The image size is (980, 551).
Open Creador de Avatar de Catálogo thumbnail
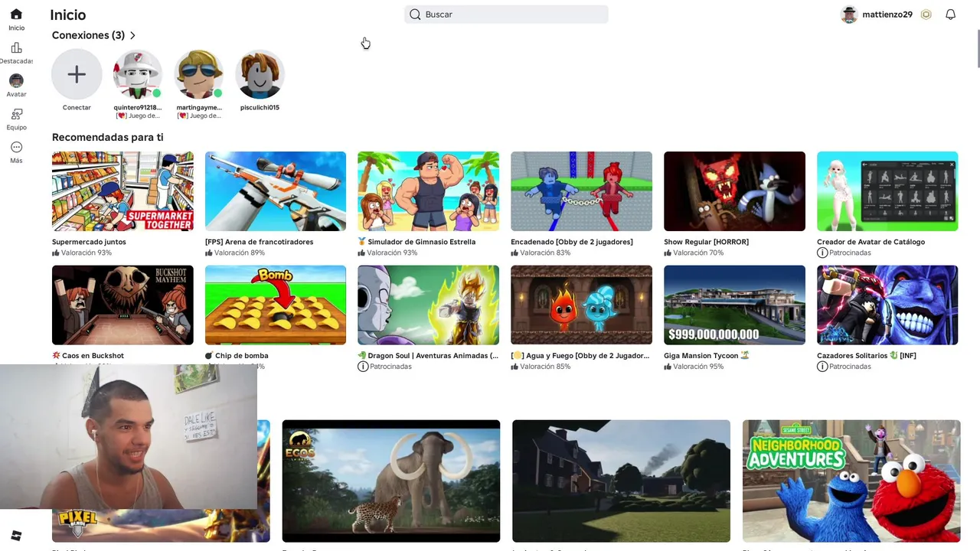[887, 191]
